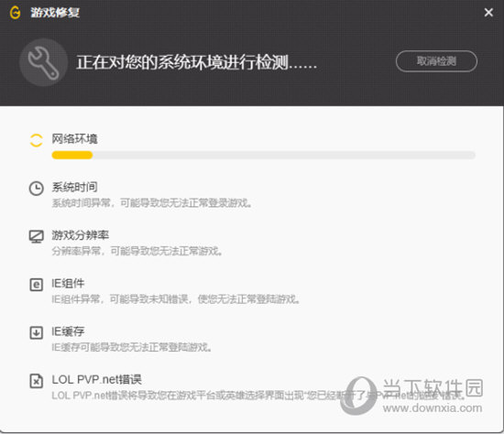Click the 游戏修复 window title
504x434 pixels.
(55, 13)
